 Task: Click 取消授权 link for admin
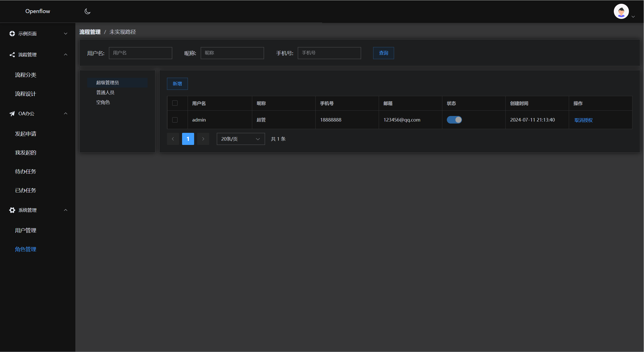point(583,120)
